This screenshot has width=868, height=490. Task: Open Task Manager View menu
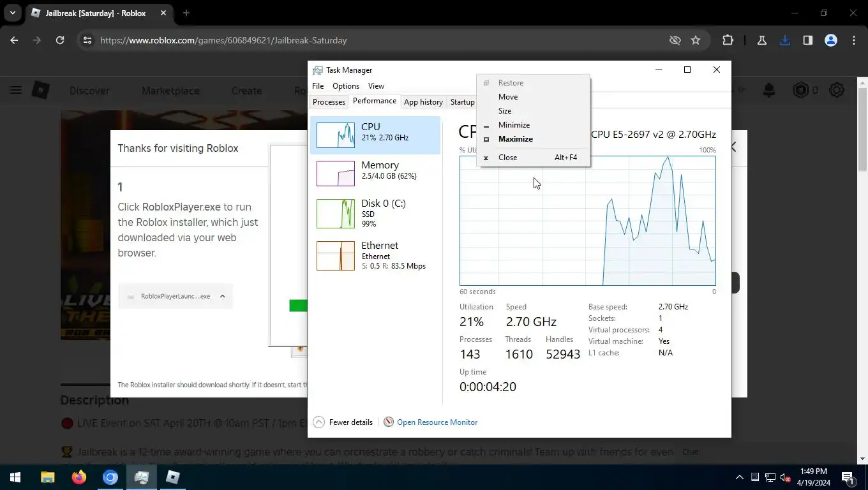click(x=376, y=86)
